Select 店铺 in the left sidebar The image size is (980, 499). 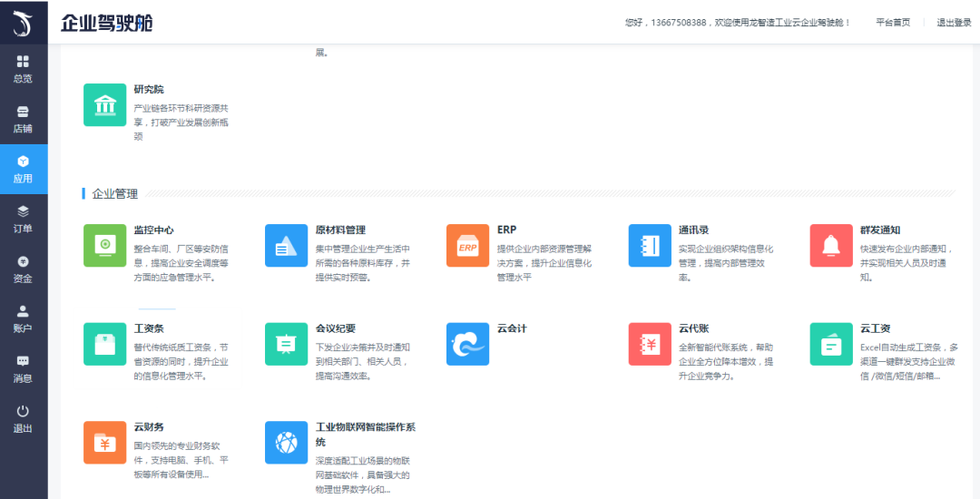(x=24, y=119)
